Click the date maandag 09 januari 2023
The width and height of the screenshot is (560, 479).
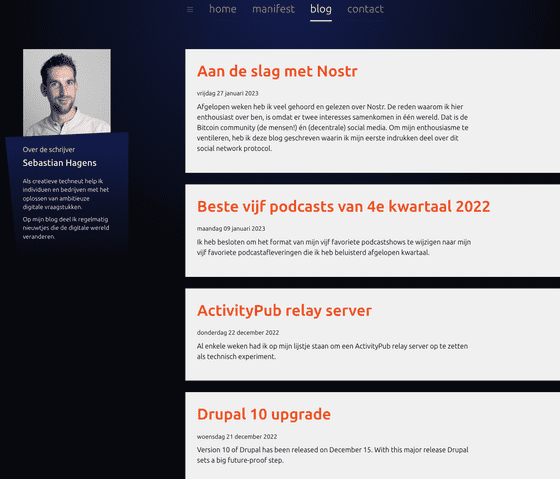coord(231,229)
